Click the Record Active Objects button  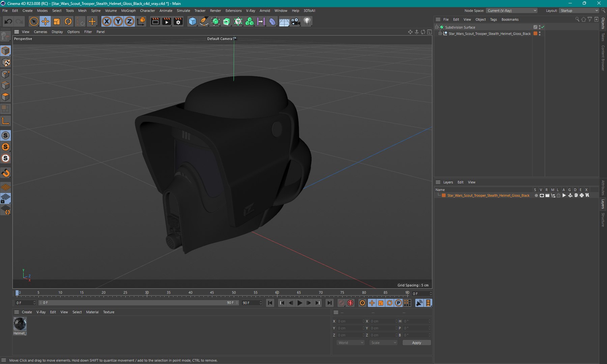tap(341, 303)
